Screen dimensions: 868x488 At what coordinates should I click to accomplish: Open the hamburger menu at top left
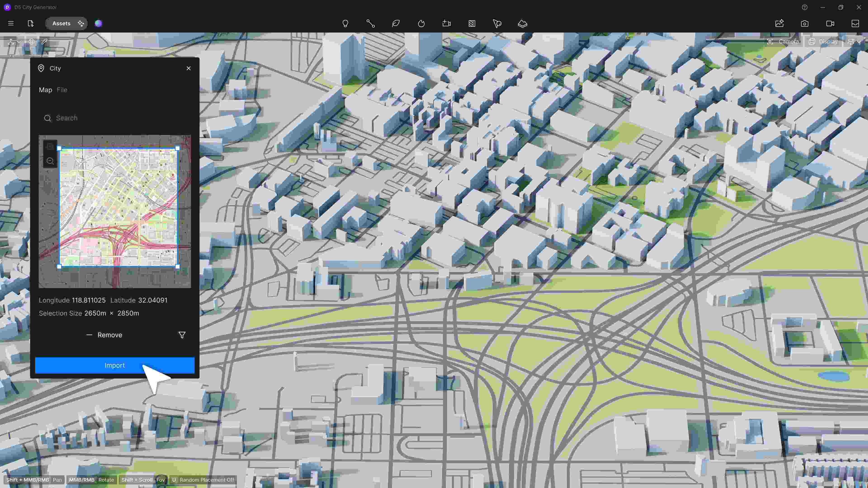click(x=11, y=23)
